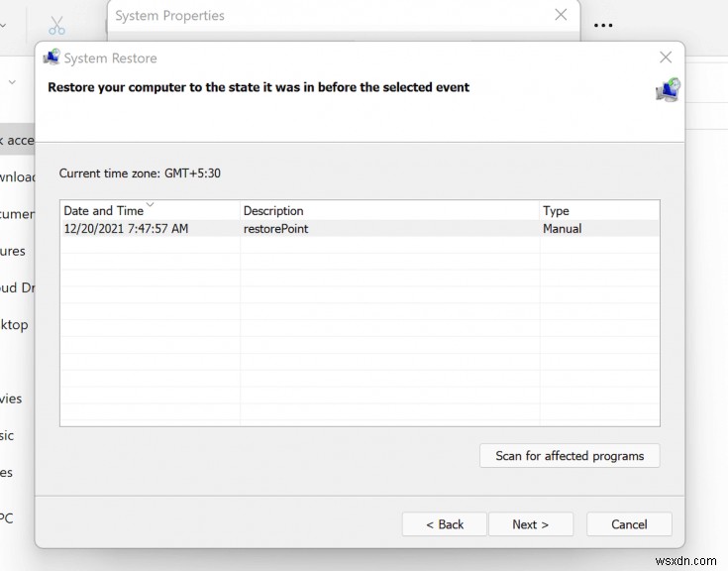The image size is (728, 571).
Task: Sort by the Description column header
Action: (x=273, y=210)
